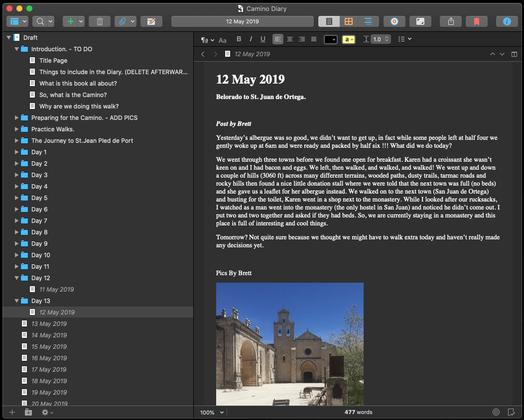Click the line spacing 1.0 field
Screen dimensions: 524x420
pyautogui.click(x=377, y=39)
